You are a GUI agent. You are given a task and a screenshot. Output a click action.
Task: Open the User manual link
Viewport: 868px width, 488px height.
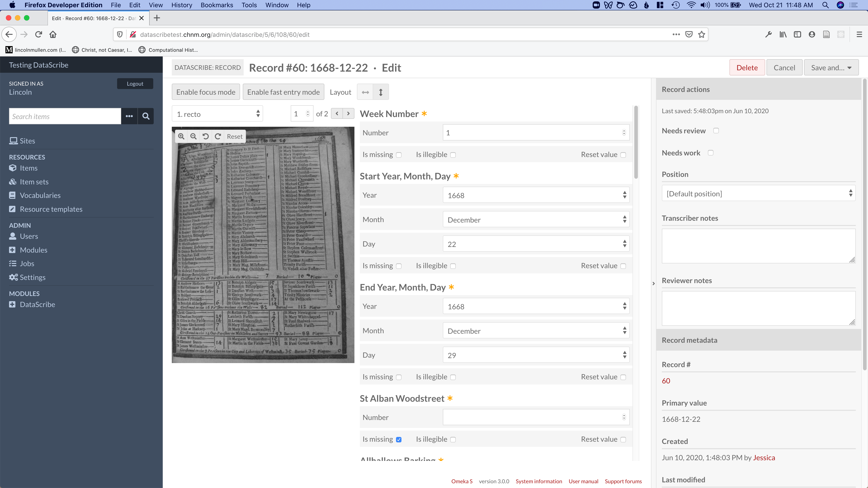click(x=583, y=481)
